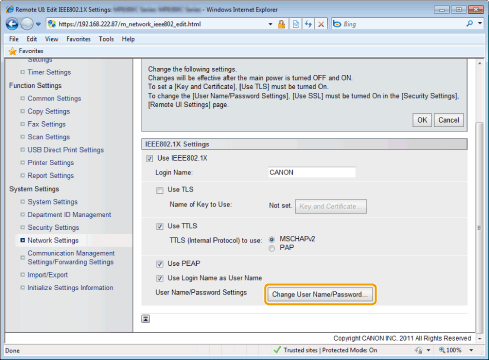Open the Help menu
489x360 pixels.
(128, 39)
